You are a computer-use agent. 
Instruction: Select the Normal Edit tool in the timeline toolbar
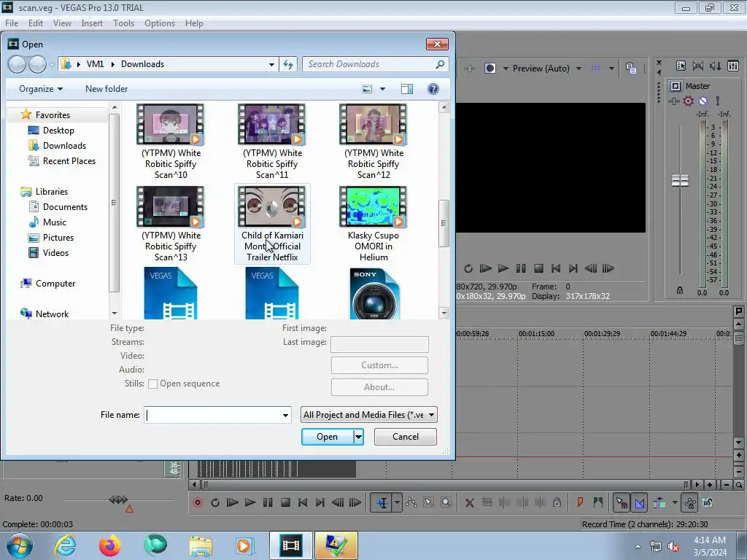(x=382, y=502)
